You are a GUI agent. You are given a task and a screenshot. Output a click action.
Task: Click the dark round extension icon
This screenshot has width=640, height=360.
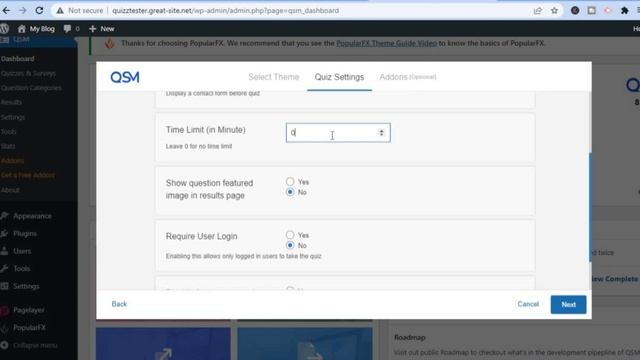pyautogui.click(x=575, y=11)
